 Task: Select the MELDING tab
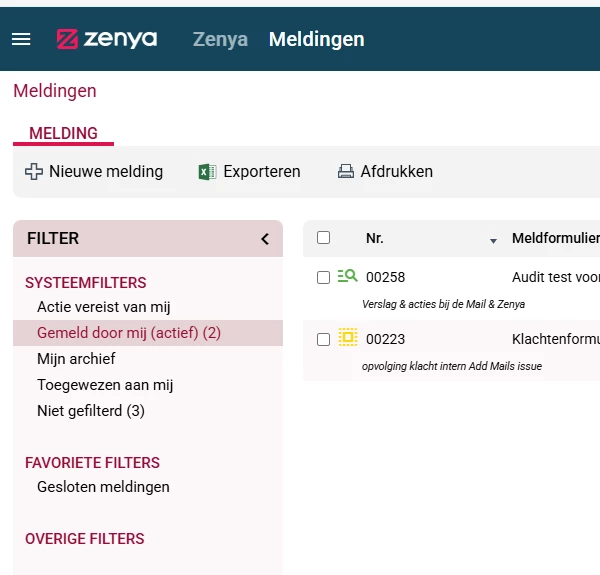[63, 133]
